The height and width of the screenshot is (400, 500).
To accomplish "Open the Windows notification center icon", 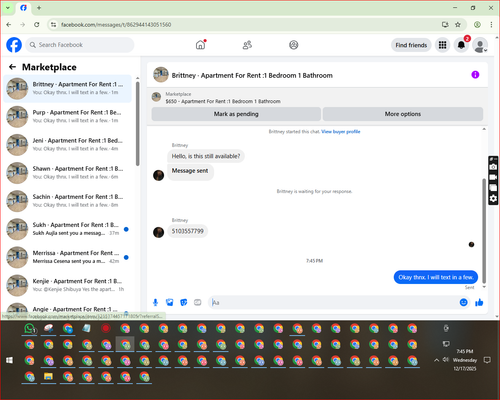I will coord(487,360).
